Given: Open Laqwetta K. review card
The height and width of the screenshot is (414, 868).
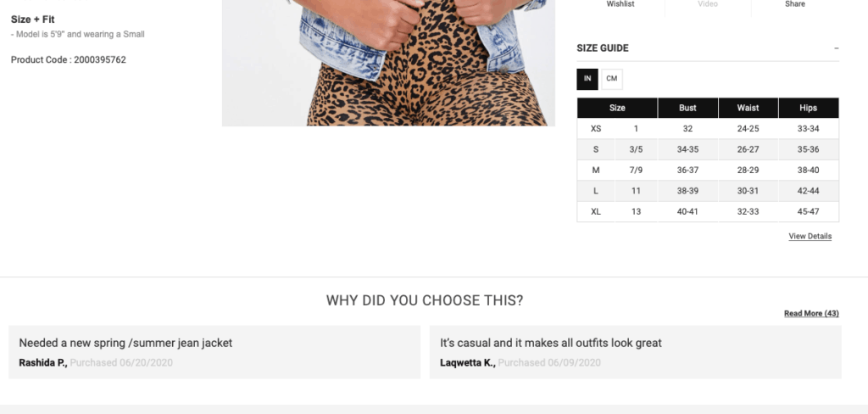Looking at the screenshot, I should pos(636,352).
